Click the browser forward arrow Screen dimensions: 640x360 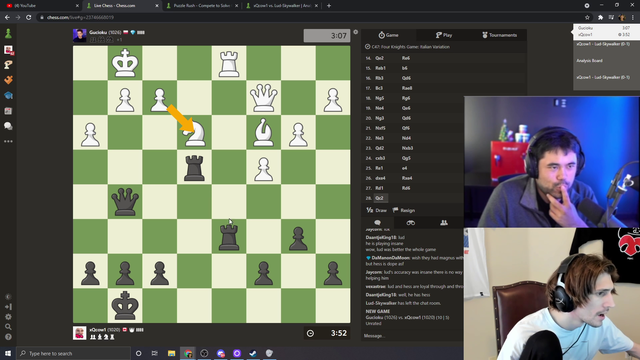point(18,18)
